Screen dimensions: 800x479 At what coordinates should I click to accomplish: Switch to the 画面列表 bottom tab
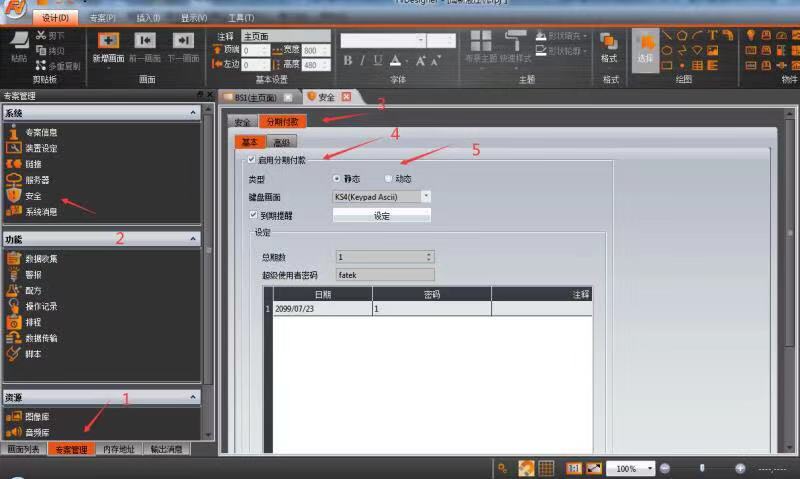point(23,449)
